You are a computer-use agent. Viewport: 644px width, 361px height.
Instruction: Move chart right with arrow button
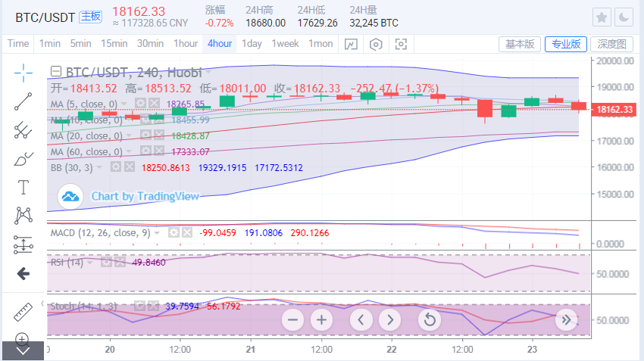[x=389, y=319]
